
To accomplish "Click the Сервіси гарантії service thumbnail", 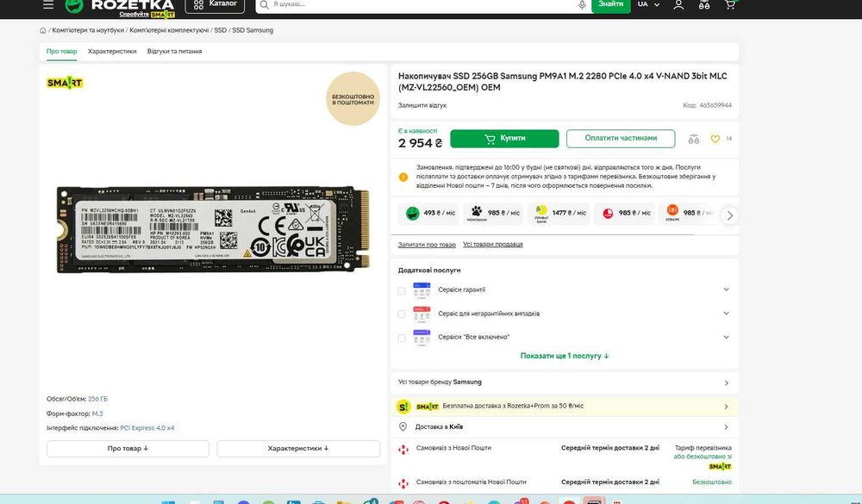I will [x=422, y=289].
